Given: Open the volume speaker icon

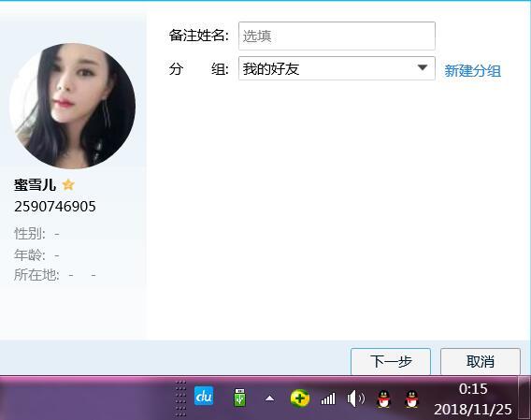Looking at the screenshot, I should (355, 398).
